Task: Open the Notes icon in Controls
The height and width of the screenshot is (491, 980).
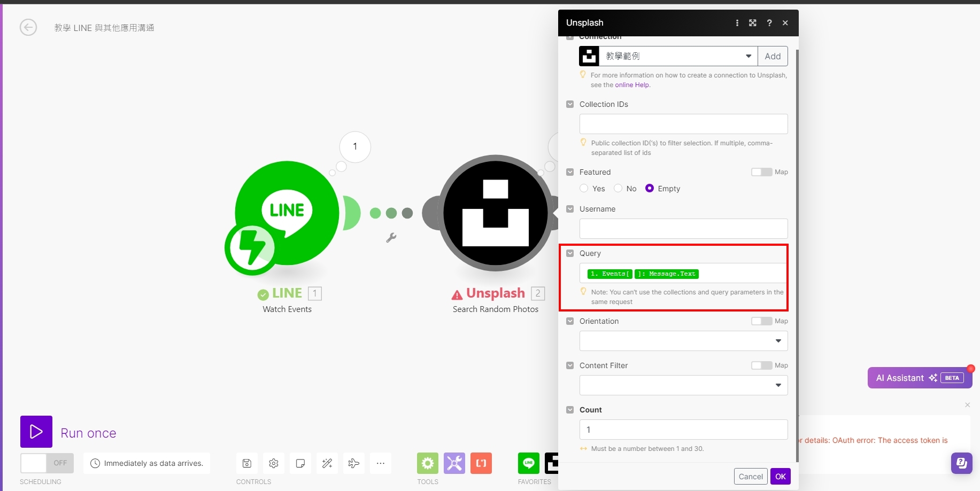Action: [x=300, y=463]
